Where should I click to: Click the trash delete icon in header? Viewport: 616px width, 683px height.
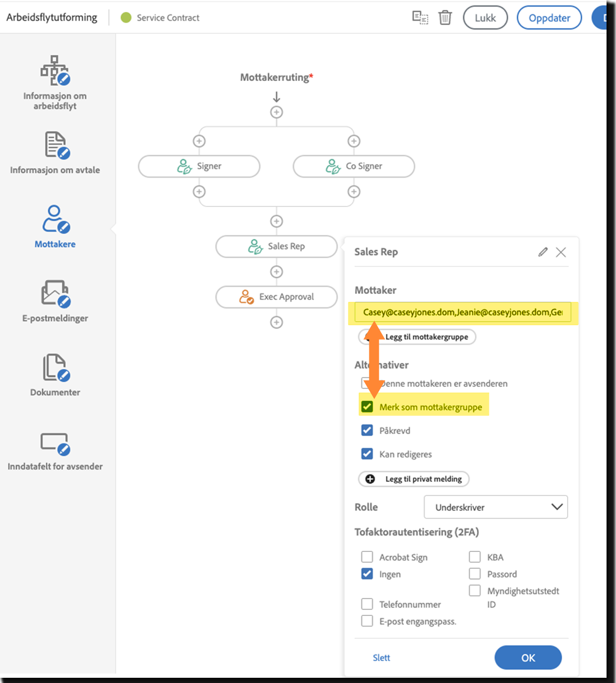coord(445,18)
